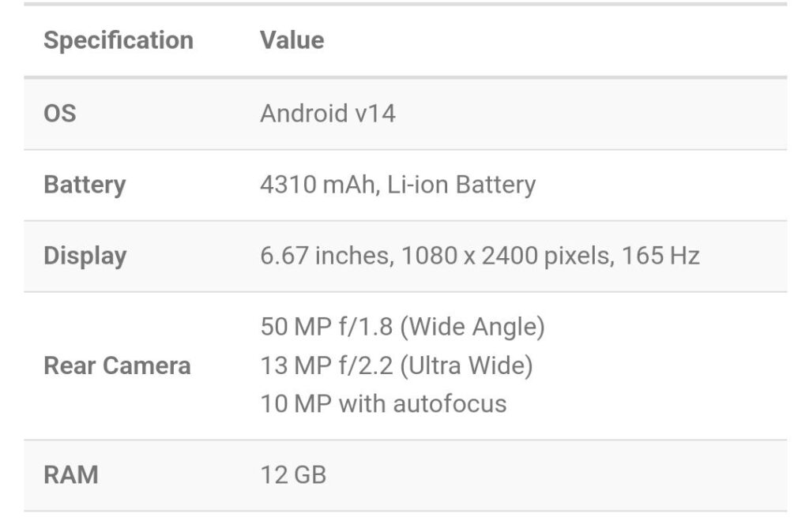Click the 12 GB RAM value
809x532 pixels.
pos(293,475)
